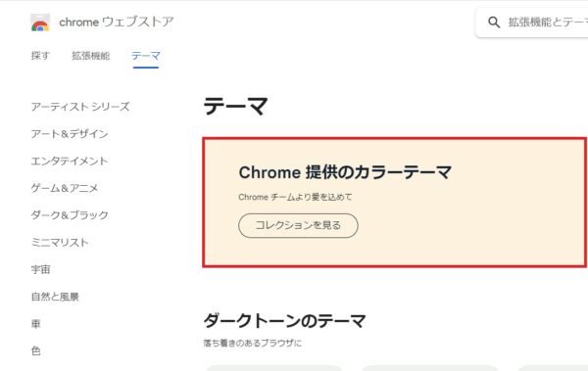Click コレクションを見る button
Viewport: 588px width, 371px height.
point(298,225)
